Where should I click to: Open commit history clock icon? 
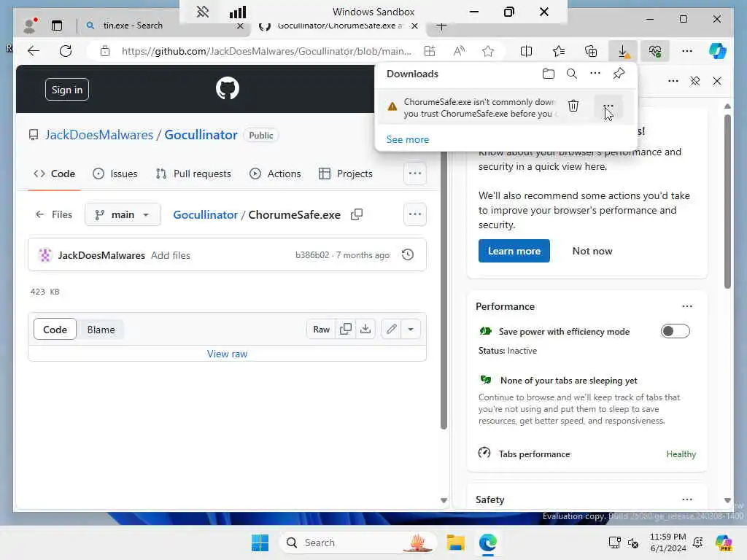point(408,254)
